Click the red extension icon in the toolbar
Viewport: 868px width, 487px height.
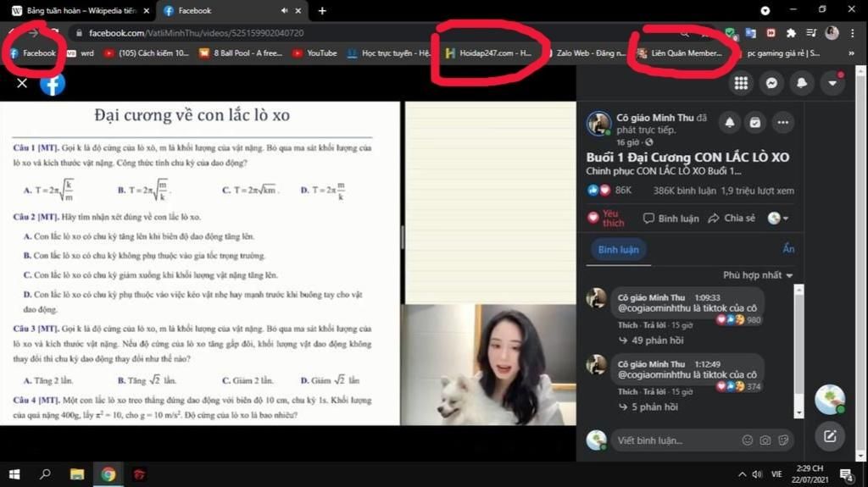[x=771, y=33]
